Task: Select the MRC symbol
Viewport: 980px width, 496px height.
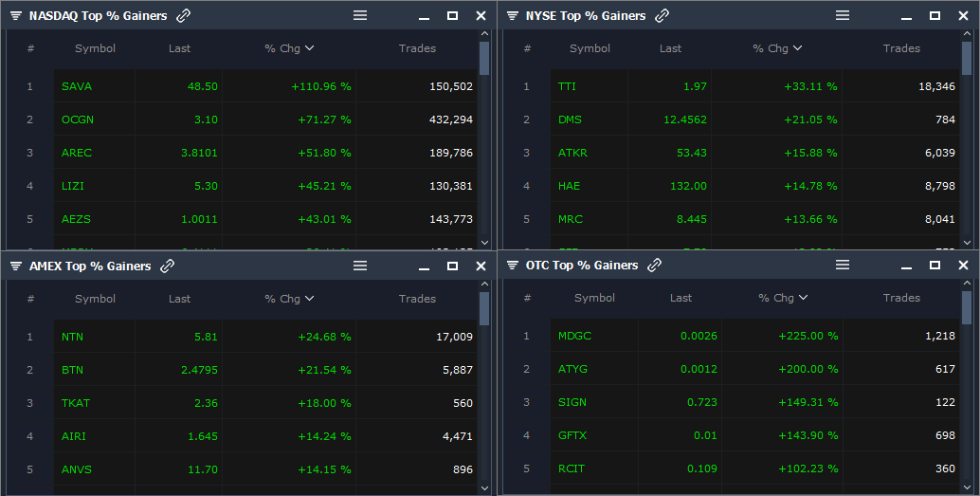Action: pyautogui.click(x=570, y=219)
